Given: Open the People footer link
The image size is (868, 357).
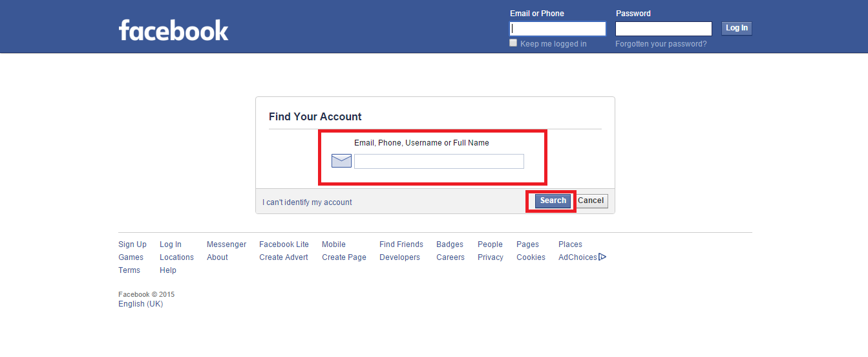Looking at the screenshot, I should point(490,244).
